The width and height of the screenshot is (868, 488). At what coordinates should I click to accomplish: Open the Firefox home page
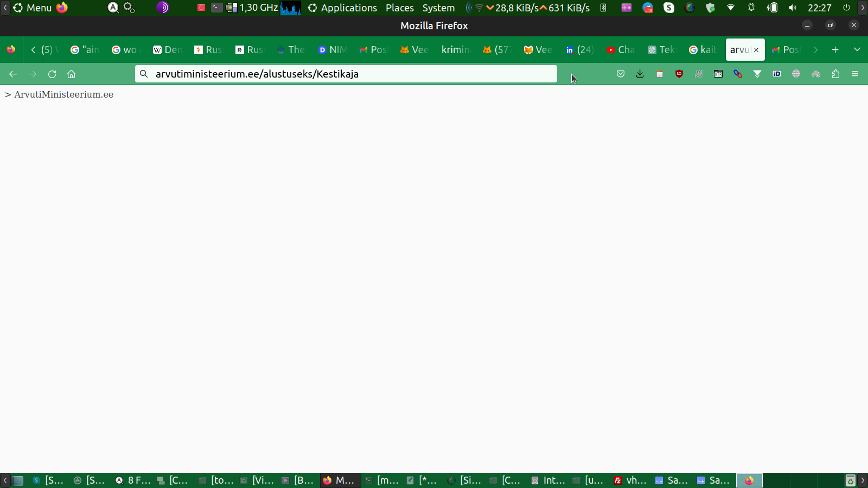[71, 74]
